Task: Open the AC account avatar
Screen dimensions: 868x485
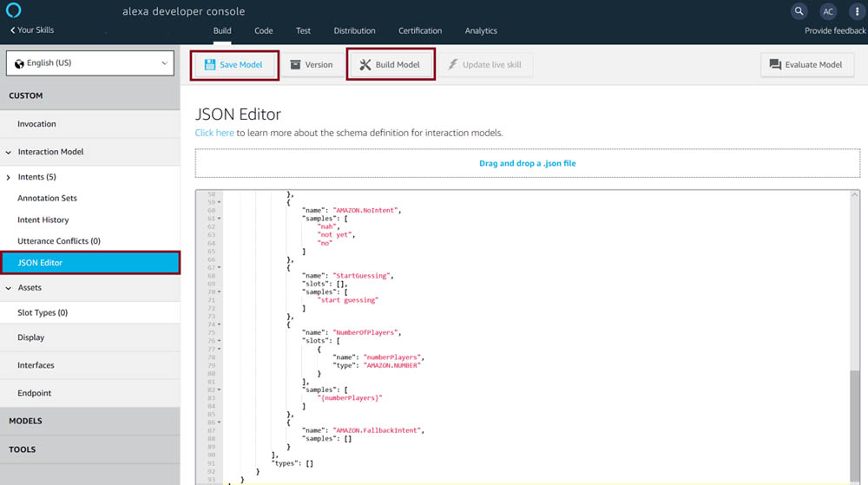Action: pyautogui.click(x=828, y=11)
